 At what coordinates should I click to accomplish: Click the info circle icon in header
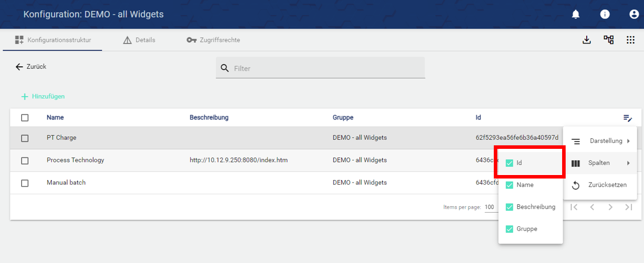click(x=605, y=15)
